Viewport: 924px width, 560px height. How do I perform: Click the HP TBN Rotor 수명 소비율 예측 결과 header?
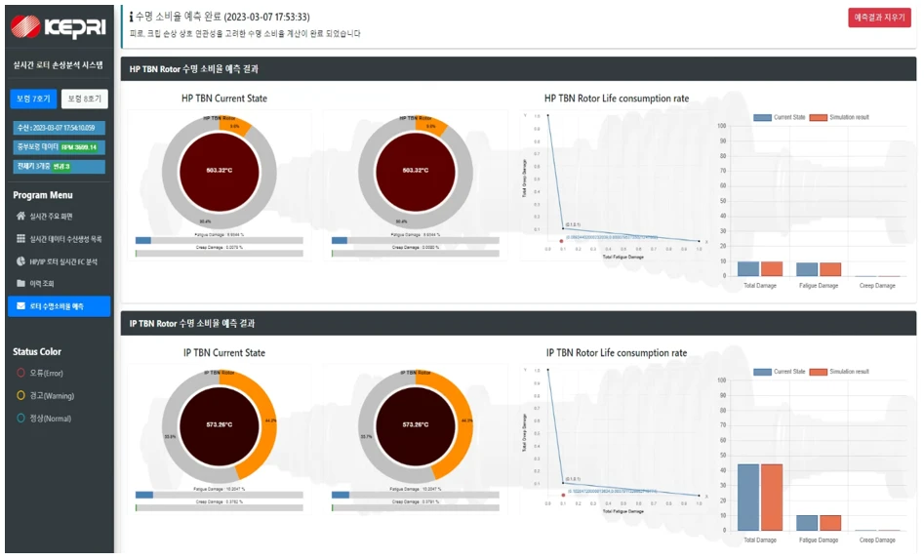pos(518,69)
